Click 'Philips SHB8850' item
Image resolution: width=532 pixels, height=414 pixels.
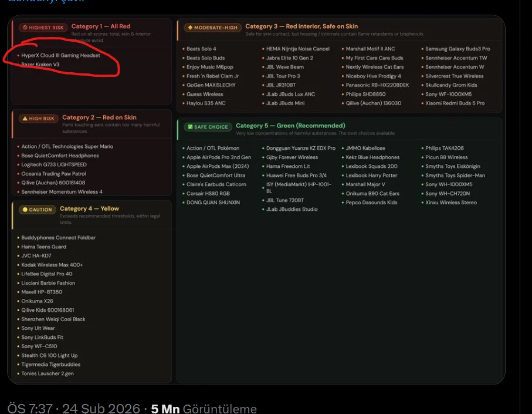point(366,94)
